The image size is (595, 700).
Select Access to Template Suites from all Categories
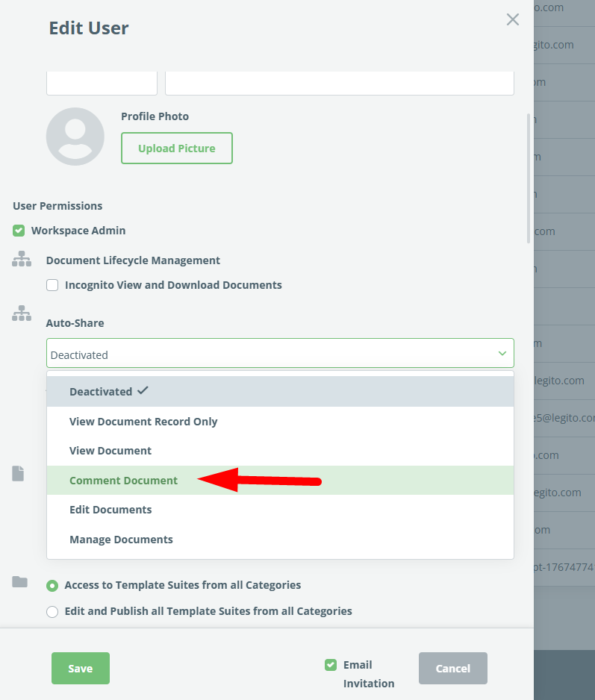[x=52, y=586]
